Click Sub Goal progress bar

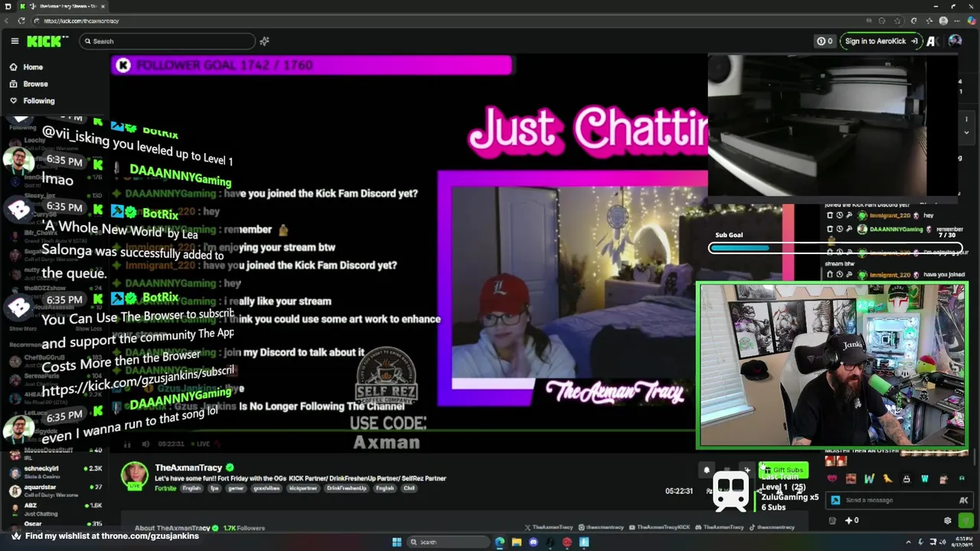pos(835,248)
